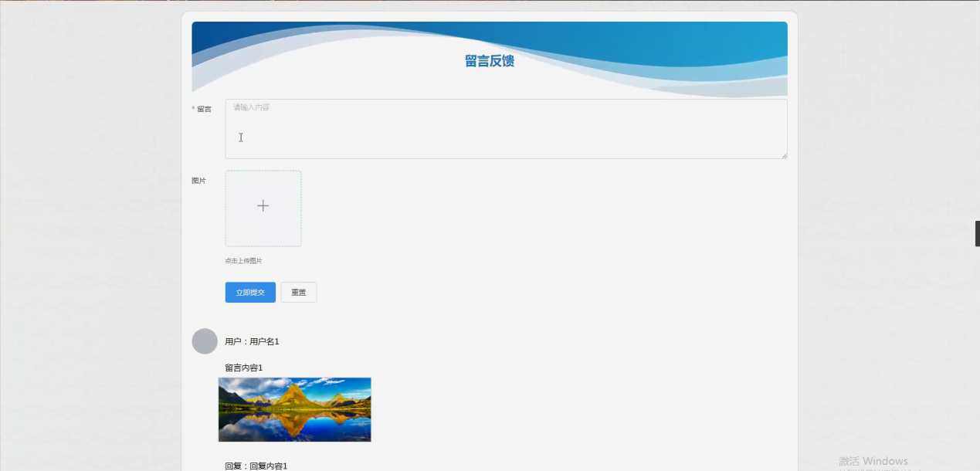Click the gray user avatar circle
The image size is (980, 471).
pyautogui.click(x=205, y=341)
